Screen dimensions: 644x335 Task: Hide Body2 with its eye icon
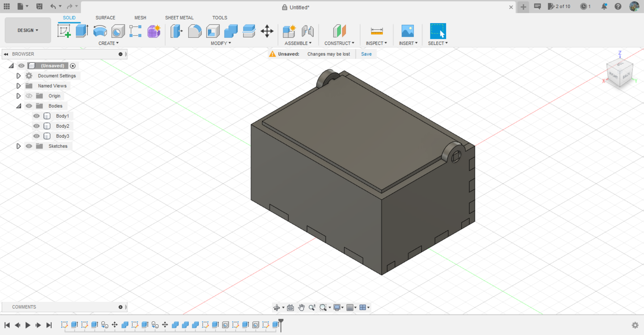coord(37,126)
